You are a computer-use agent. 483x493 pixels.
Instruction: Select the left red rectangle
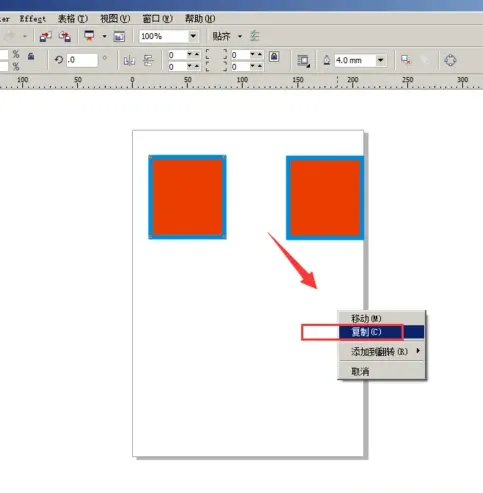[x=187, y=197]
